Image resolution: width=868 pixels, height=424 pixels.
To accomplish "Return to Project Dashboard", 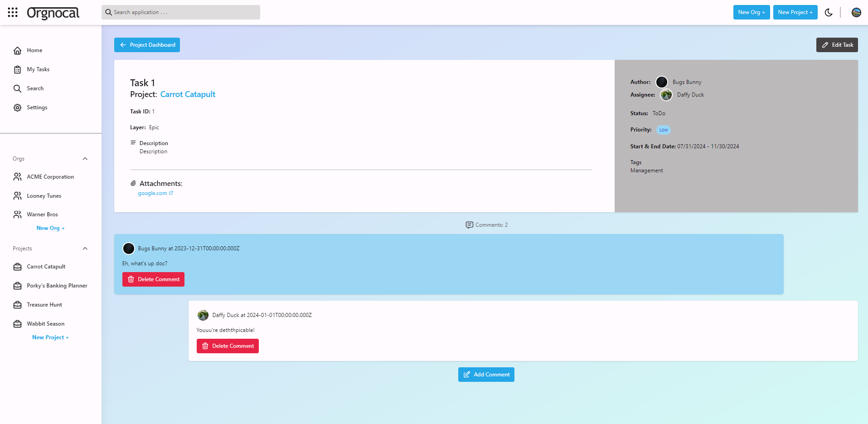I will pyautogui.click(x=147, y=45).
